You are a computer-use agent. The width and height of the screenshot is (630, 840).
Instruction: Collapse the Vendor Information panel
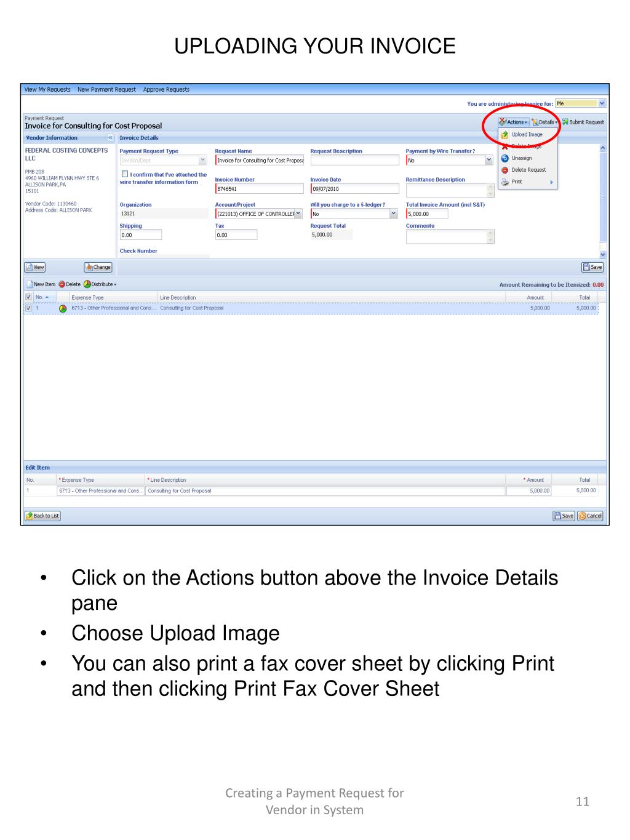point(111,138)
